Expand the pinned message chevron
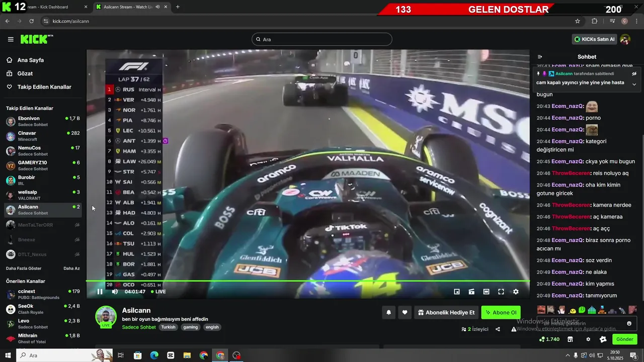The height and width of the screenshot is (362, 644). click(x=634, y=84)
